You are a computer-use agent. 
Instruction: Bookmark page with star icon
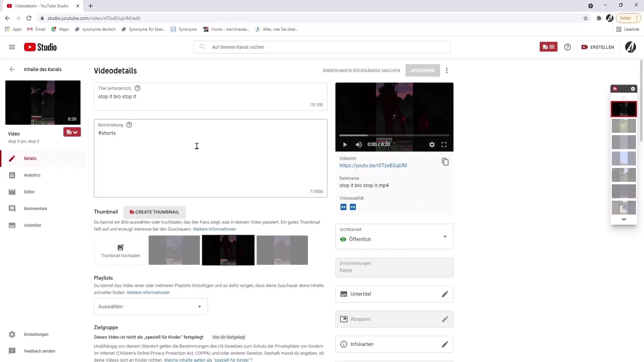[586, 18]
